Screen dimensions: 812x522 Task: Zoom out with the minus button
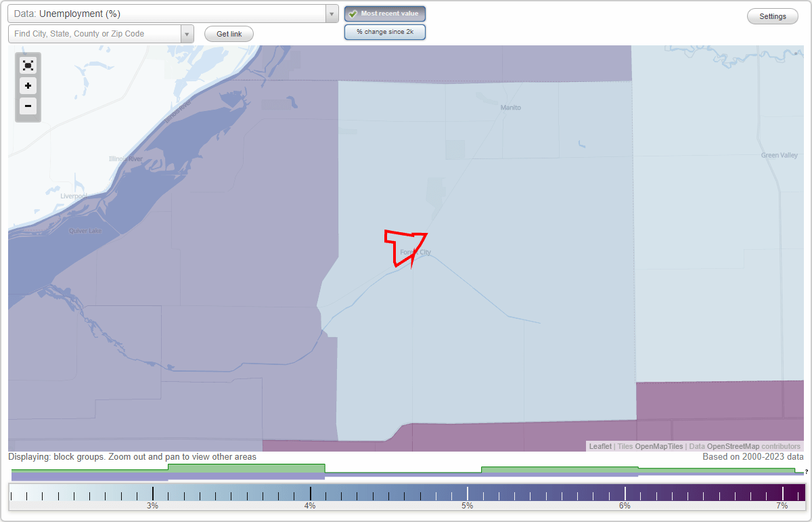point(28,106)
